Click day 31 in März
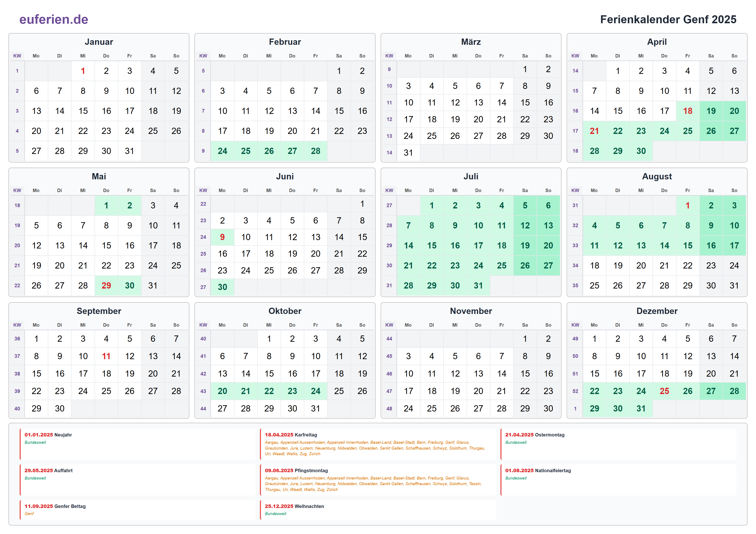Viewport: 756px width, 534px height. click(x=408, y=153)
